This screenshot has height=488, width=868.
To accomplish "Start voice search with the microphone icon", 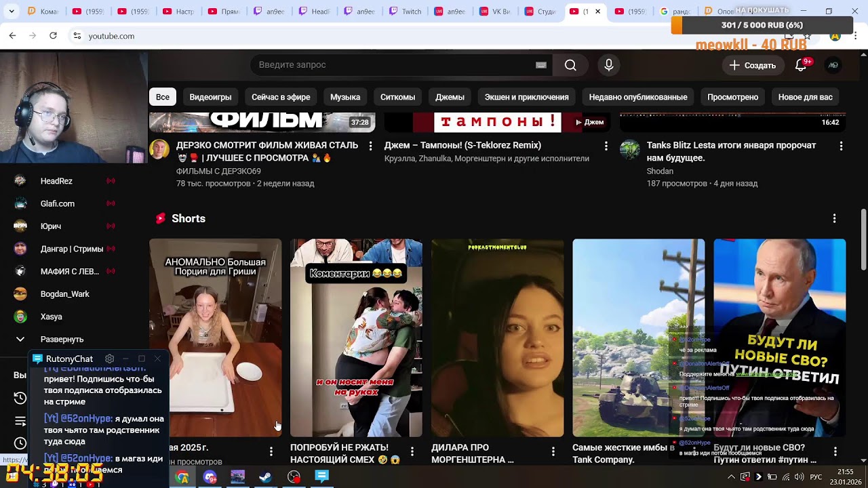I will click(609, 65).
